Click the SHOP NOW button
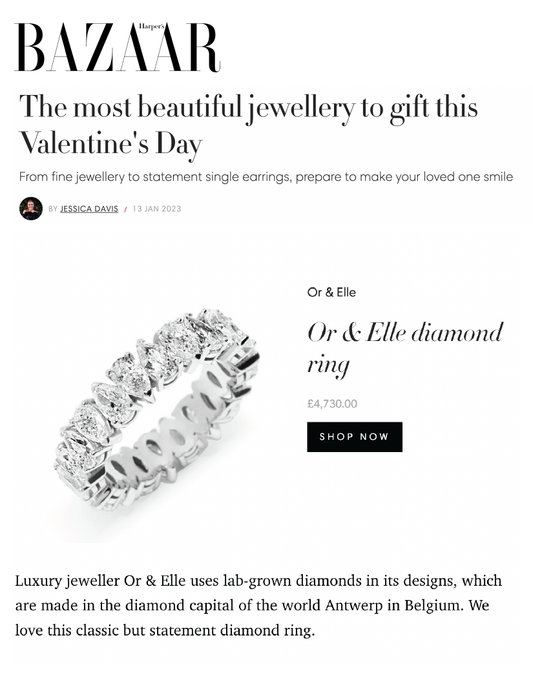This screenshot has height=682, width=533. pos(355,437)
